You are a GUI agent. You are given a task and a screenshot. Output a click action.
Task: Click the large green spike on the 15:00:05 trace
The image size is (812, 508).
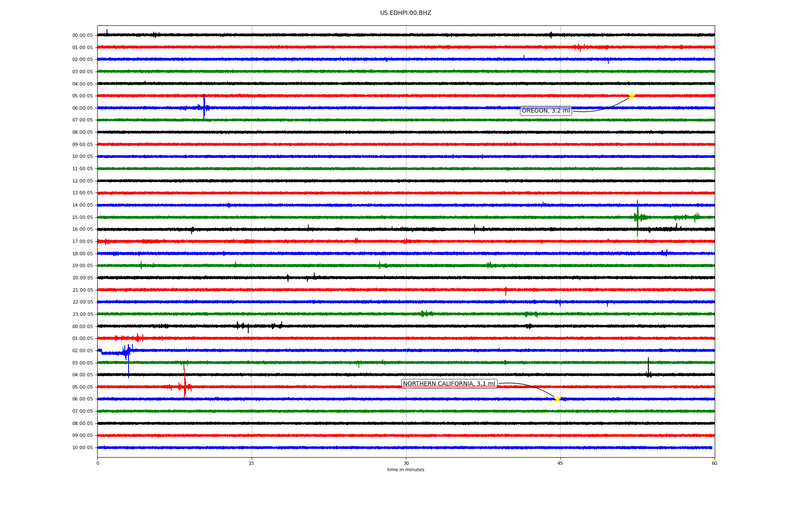tap(637, 217)
